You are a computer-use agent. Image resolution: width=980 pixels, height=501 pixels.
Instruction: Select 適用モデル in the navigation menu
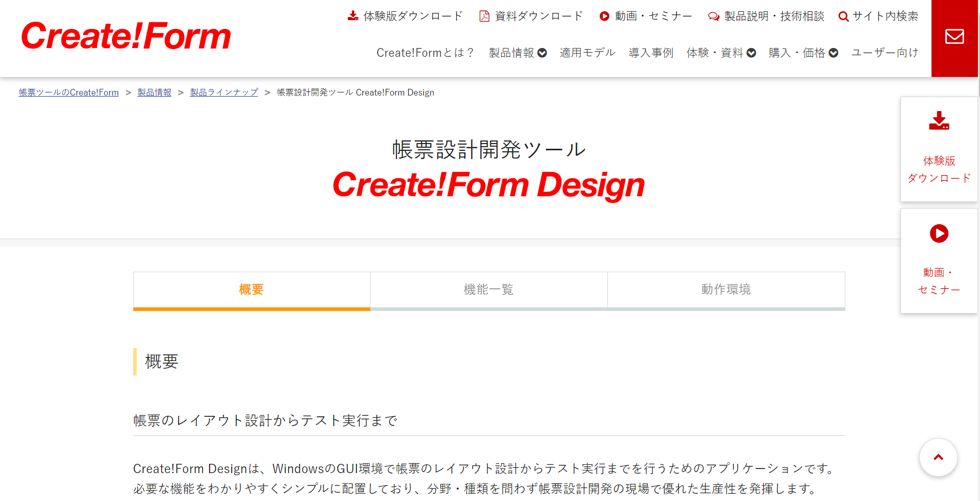click(x=587, y=52)
